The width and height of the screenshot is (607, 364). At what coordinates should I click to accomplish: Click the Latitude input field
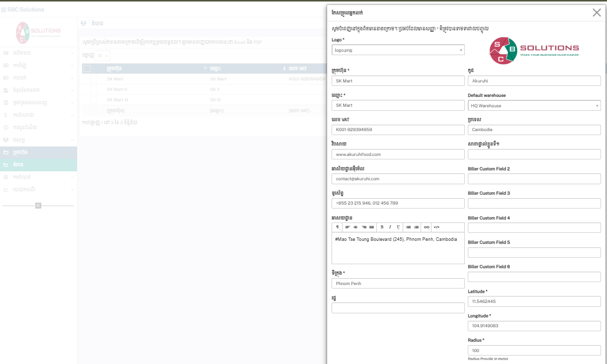[534, 301]
